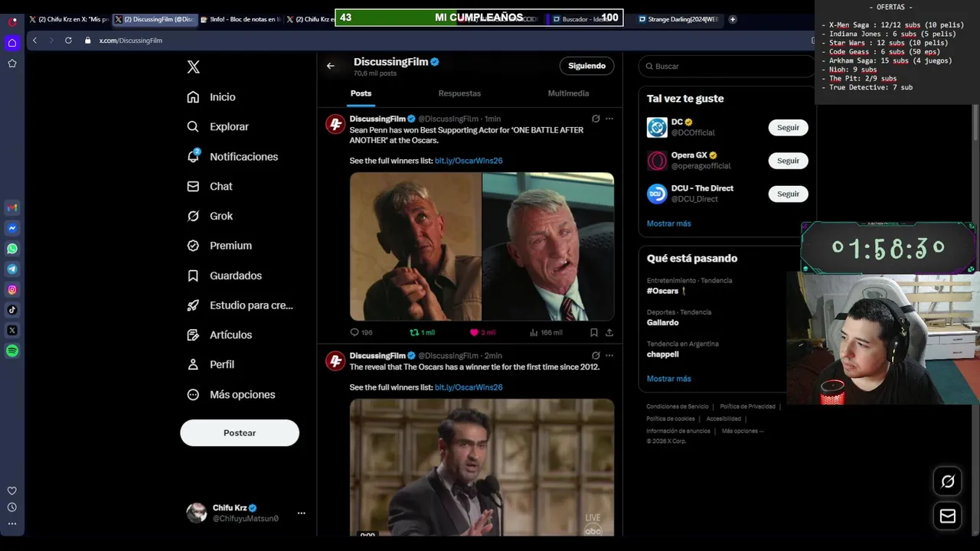Open Notificaciones with unread badge
Image resolution: width=980 pixels, height=551 pixels.
(x=233, y=156)
